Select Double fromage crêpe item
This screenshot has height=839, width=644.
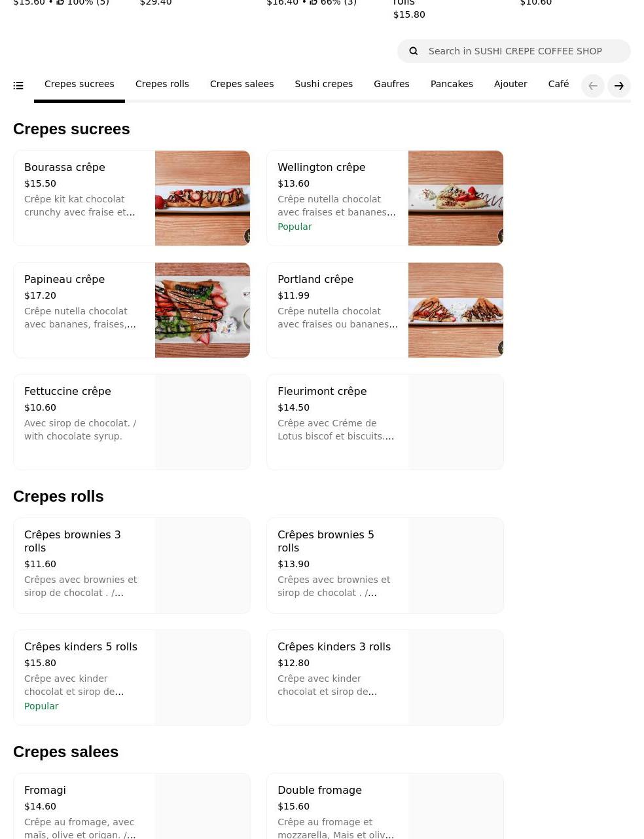click(x=385, y=806)
